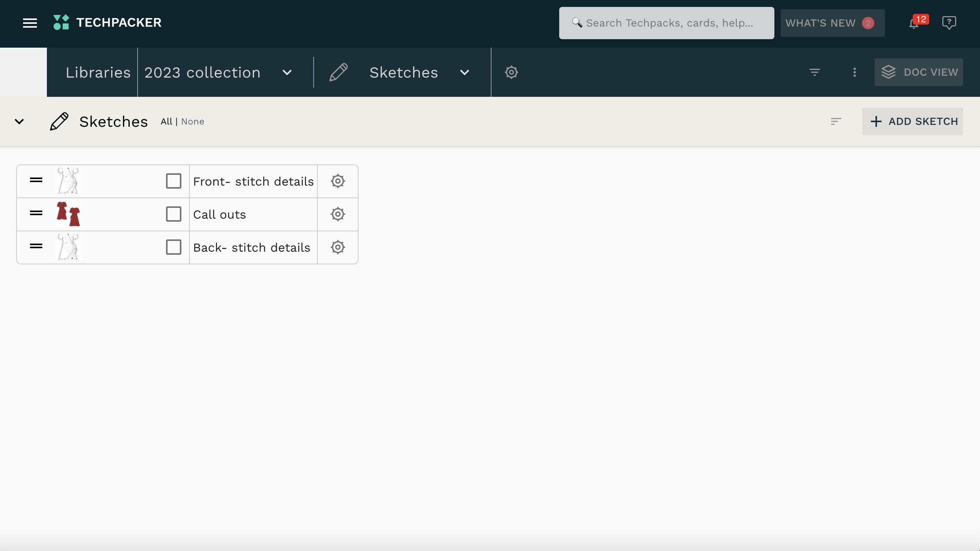Check the Back- stitch details checkbox

pyautogui.click(x=173, y=247)
